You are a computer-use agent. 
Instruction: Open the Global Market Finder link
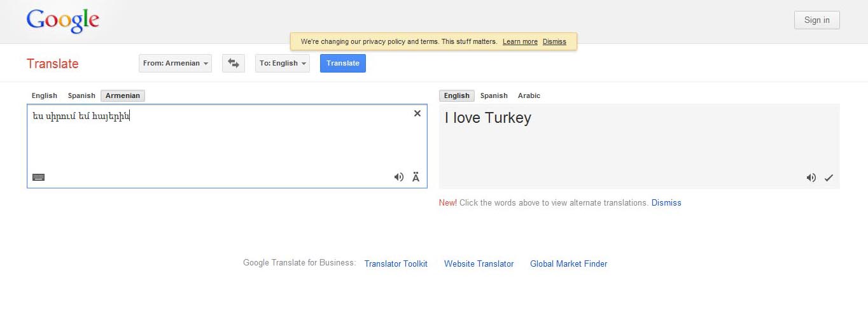point(569,264)
